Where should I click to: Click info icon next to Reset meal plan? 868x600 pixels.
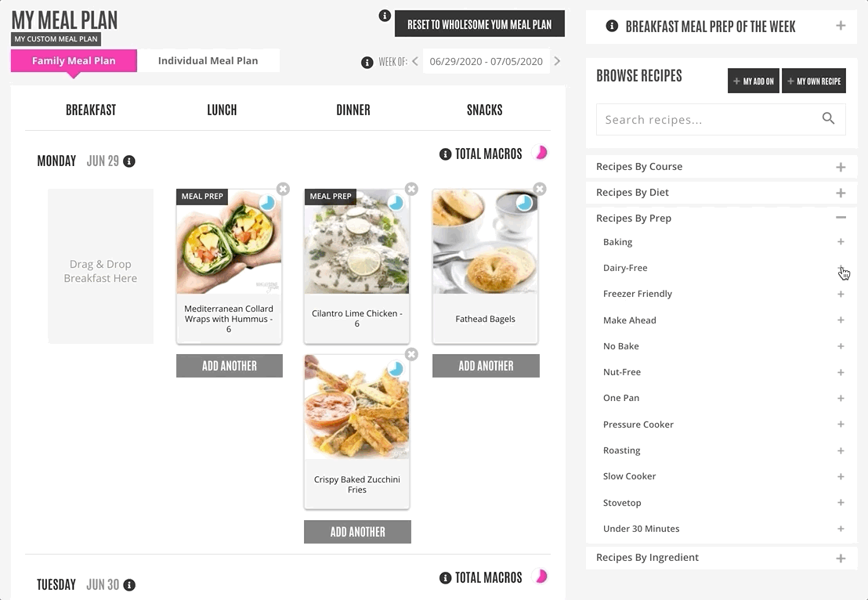(x=385, y=16)
